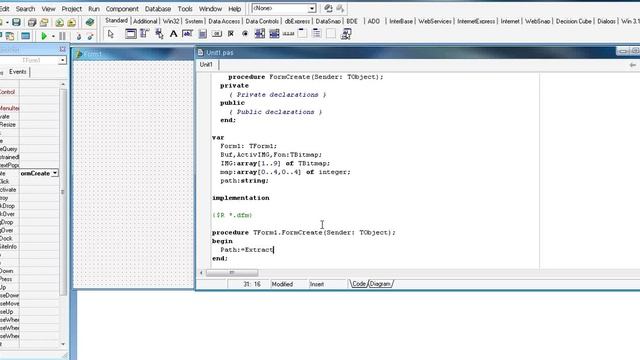Screen dimensions: 640x360
Task: Open the Help menu
Action: (x=234, y=9)
